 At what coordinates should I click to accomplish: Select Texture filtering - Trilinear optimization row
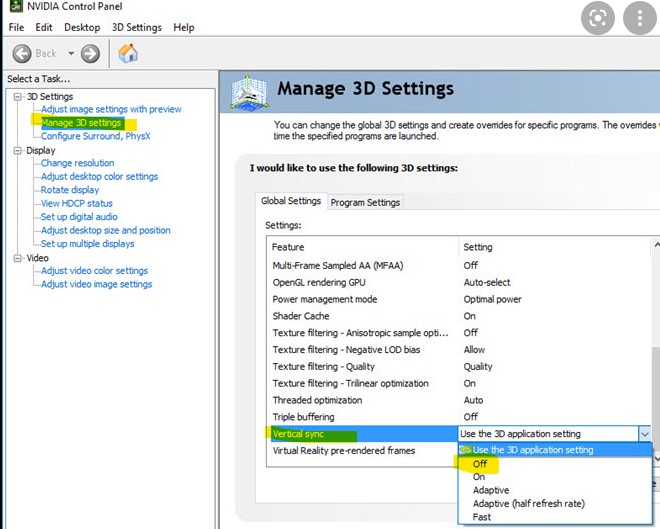459,383
